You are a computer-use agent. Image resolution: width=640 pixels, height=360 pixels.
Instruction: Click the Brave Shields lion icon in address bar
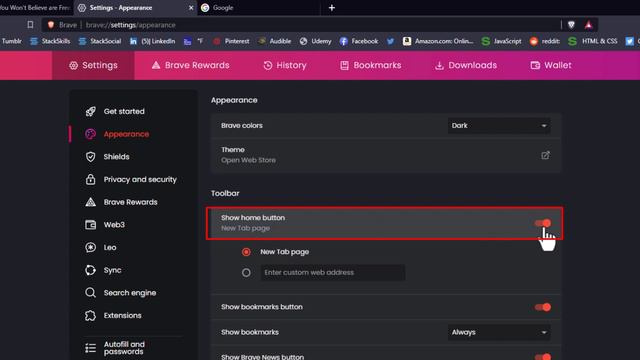(x=571, y=25)
